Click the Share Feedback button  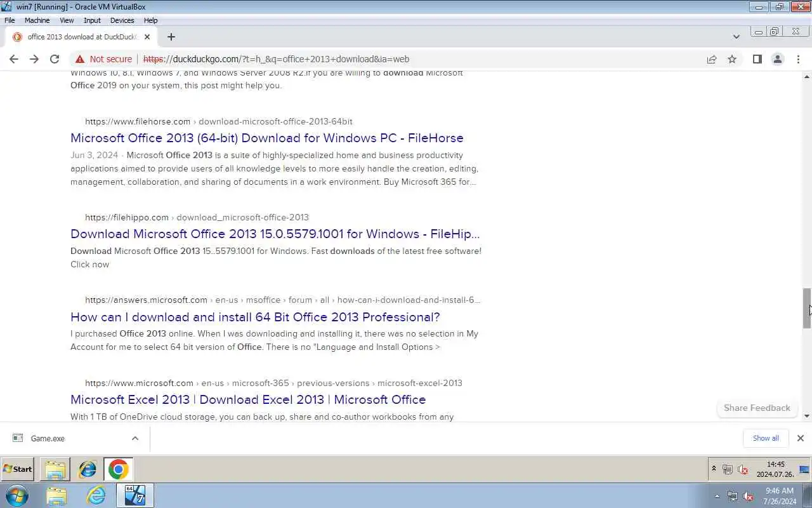coord(757,408)
